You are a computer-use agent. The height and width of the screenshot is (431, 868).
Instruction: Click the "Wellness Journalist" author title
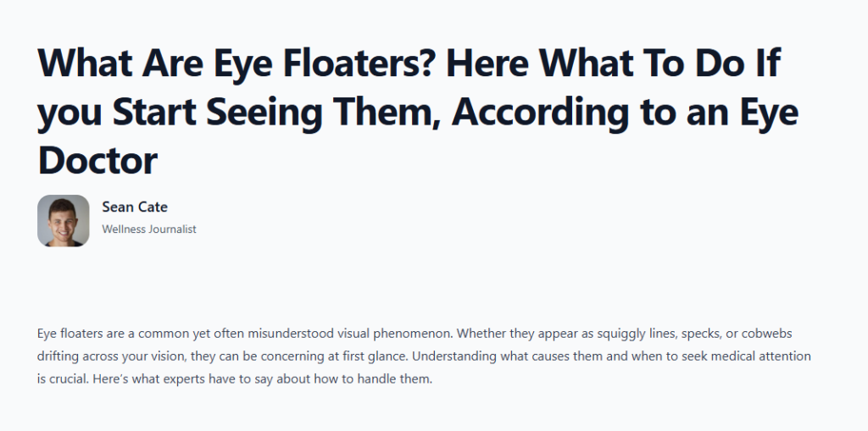[x=149, y=229]
